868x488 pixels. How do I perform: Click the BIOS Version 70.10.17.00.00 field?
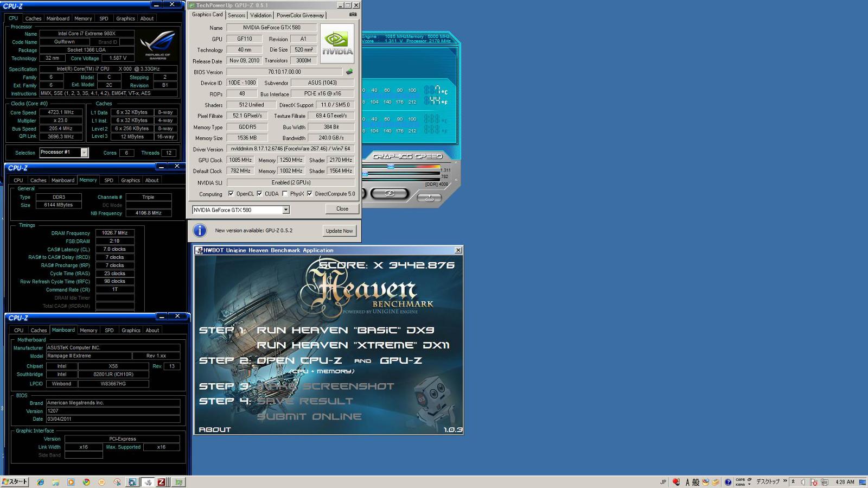click(x=284, y=72)
